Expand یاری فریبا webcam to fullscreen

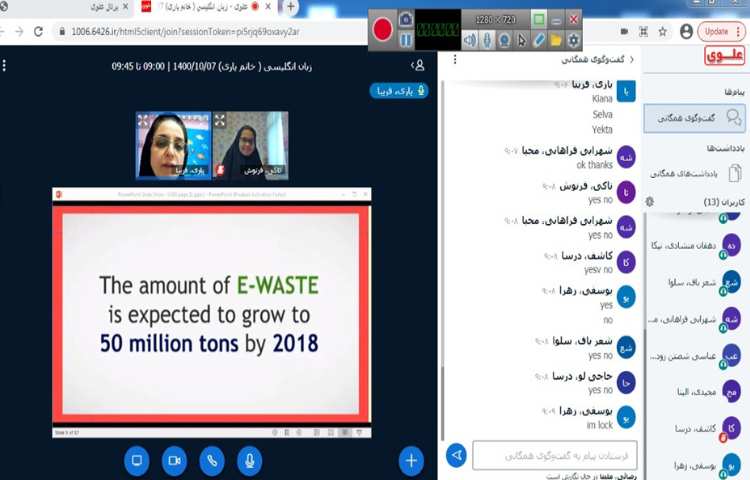click(x=143, y=120)
